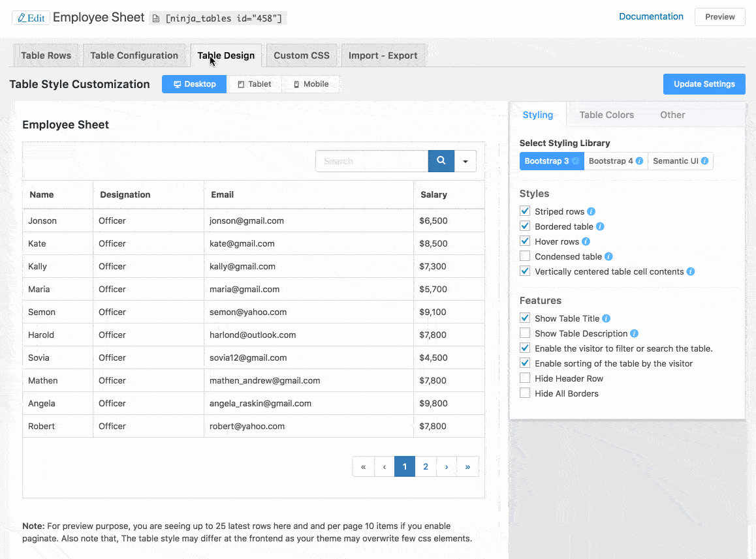This screenshot has height=559, width=756.
Task: Sort by Designation column header
Action: pos(148,194)
